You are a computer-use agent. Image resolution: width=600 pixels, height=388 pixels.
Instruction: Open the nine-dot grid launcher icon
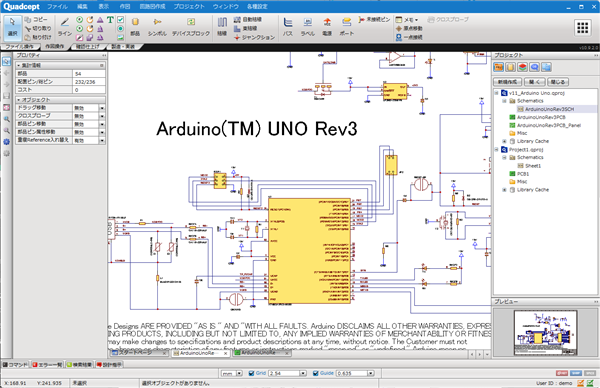(582, 28)
